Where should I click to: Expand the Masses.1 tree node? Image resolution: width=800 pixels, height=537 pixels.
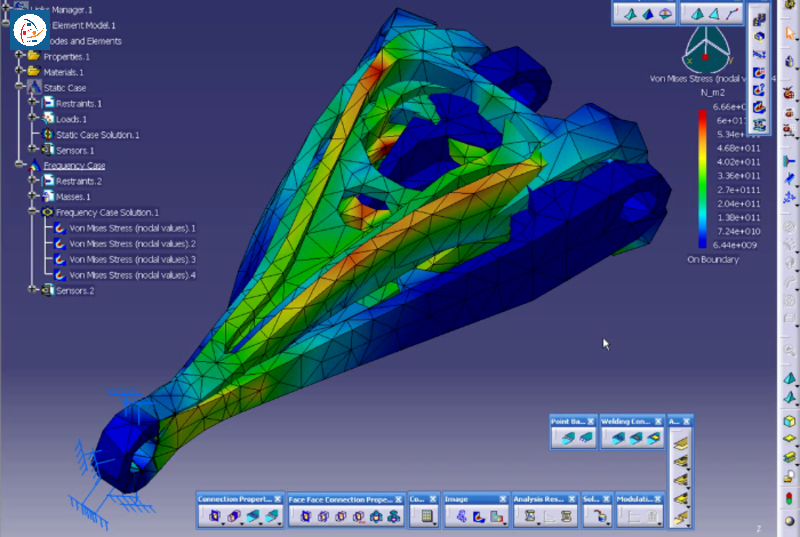pos(32,195)
